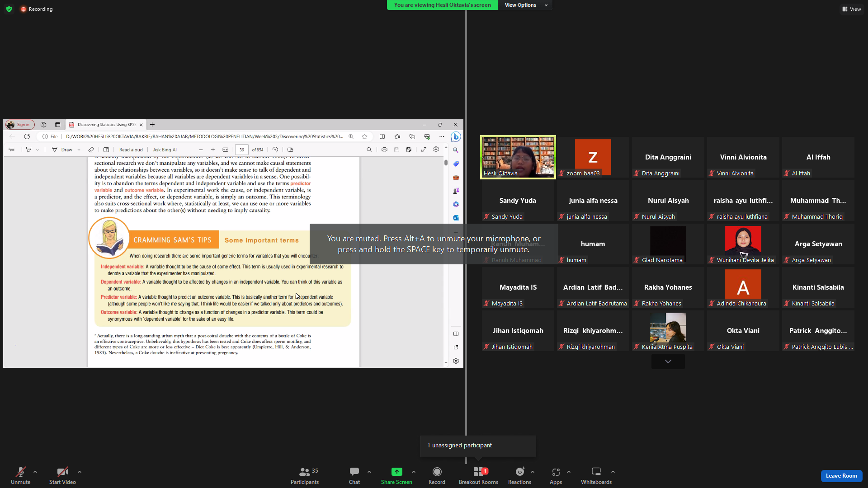Toggle Read aloud in PDF toolbar
Image resolution: width=868 pixels, height=488 pixels.
pos(131,150)
